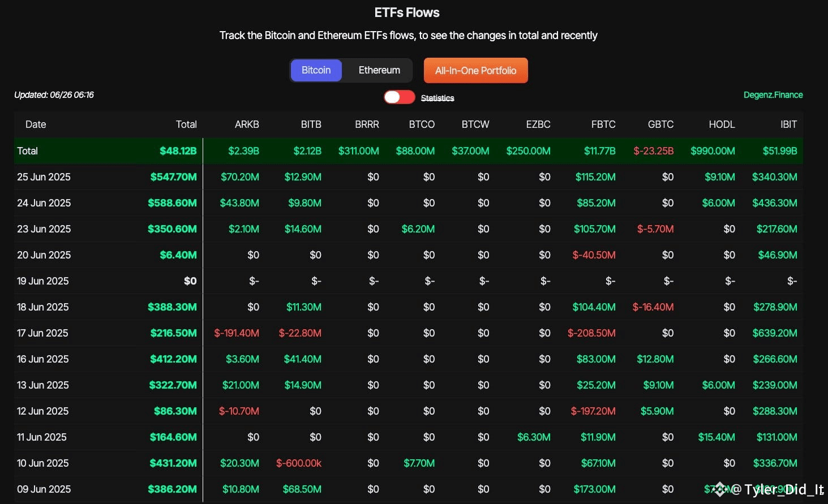Select the $6.20M BTCO cell

tap(418, 229)
